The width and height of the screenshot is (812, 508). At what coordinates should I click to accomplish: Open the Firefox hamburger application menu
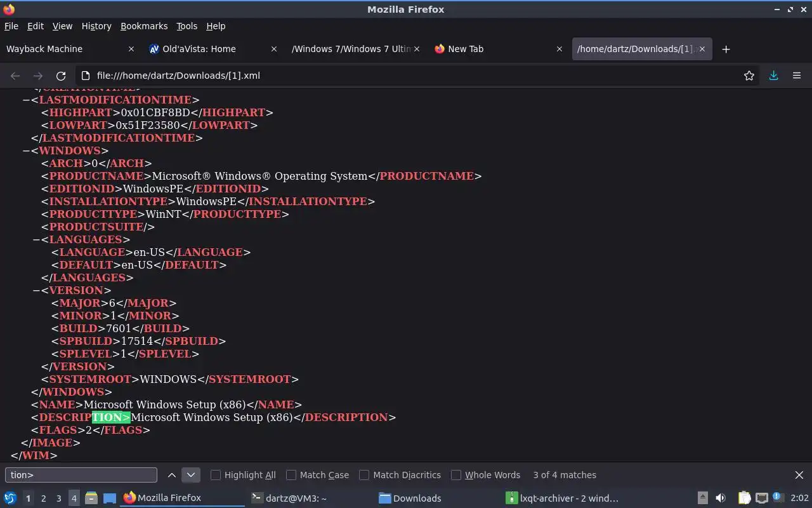(x=797, y=76)
